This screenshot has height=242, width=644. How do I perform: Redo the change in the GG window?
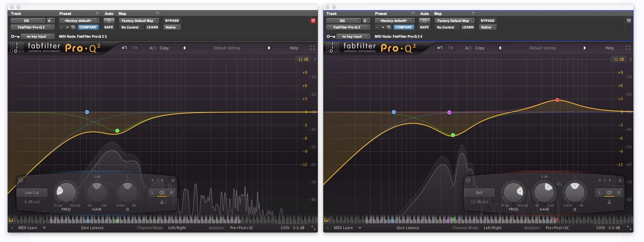tap(450, 48)
